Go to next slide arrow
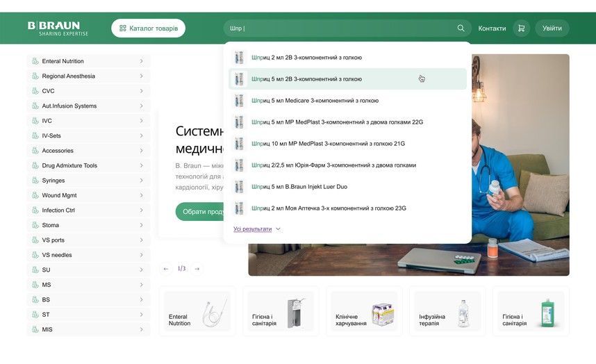596x364 pixels. 197,269
